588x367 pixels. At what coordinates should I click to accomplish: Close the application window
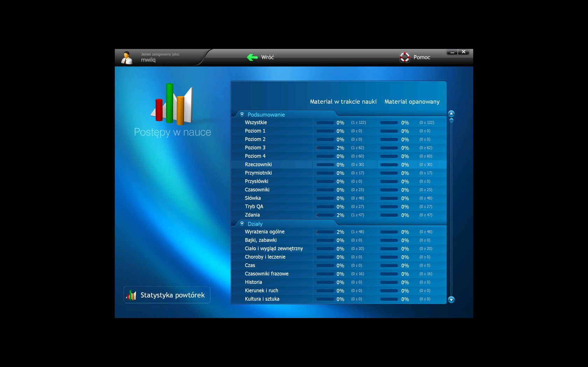[x=463, y=52]
